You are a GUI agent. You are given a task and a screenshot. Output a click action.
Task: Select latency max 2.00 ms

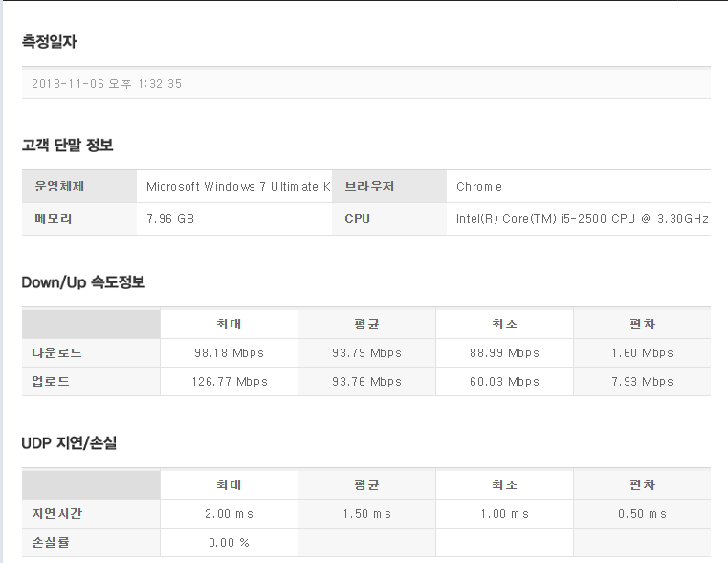pos(229,514)
